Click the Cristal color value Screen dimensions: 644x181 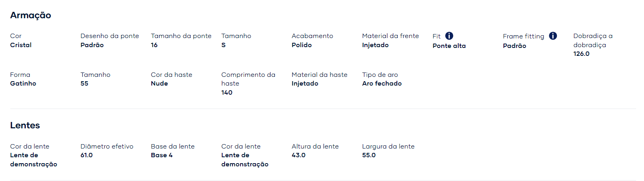(x=21, y=45)
